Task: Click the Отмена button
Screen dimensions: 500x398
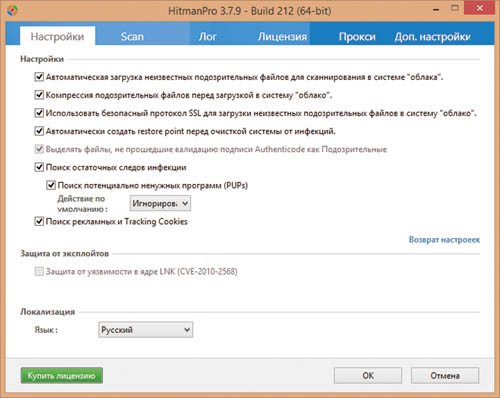Action: (x=445, y=376)
